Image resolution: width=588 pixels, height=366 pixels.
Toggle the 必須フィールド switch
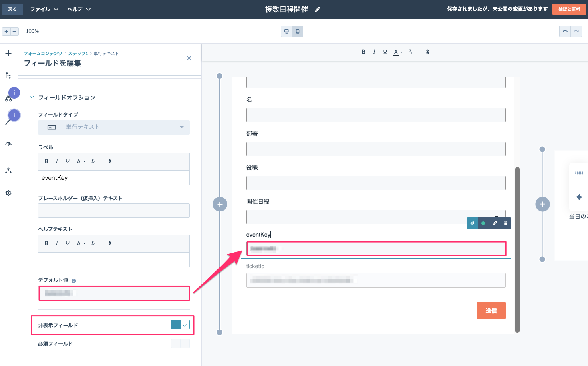180,343
